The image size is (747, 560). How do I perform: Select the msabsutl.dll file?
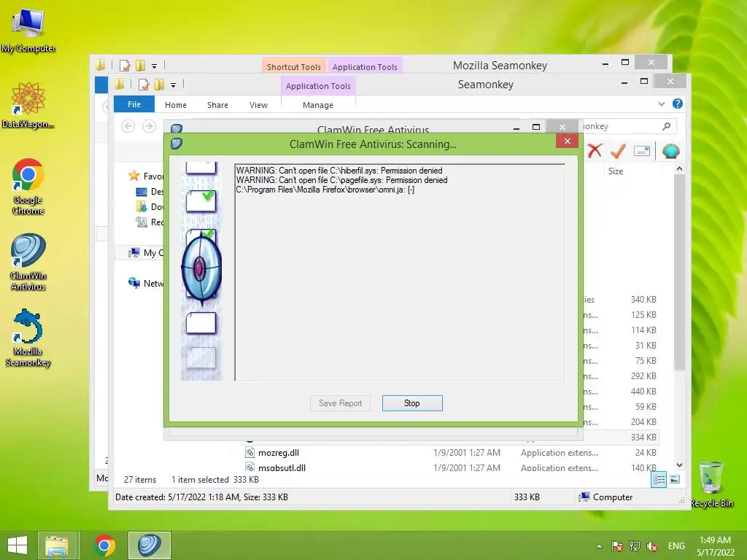282,467
